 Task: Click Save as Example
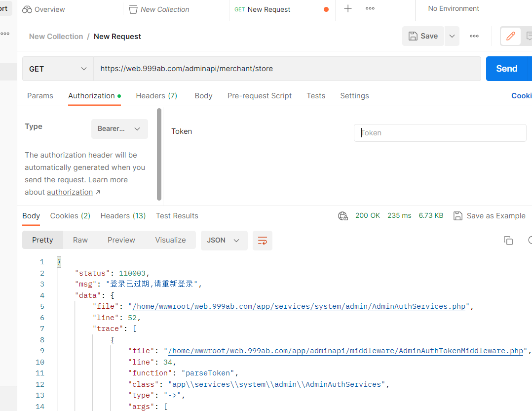(489, 216)
